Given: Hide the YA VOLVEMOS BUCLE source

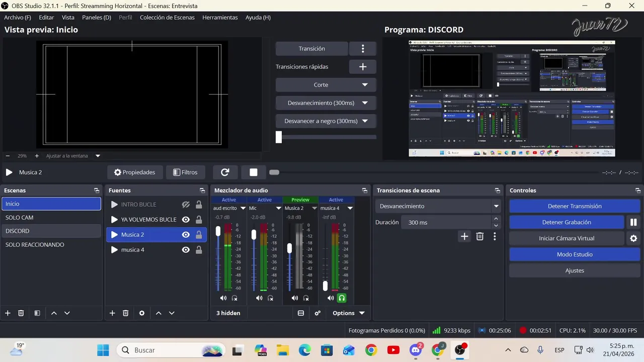Looking at the screenshot, I should tap(186, 220).
